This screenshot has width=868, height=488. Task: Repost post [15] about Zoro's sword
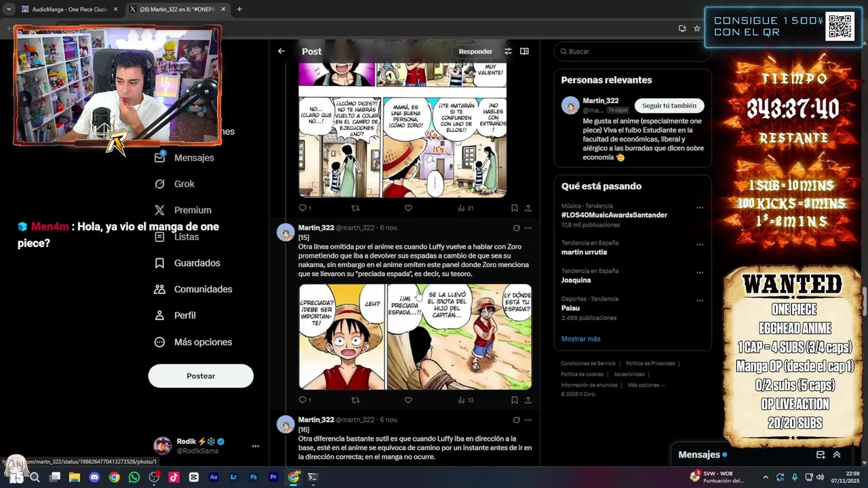pos(355,400)
